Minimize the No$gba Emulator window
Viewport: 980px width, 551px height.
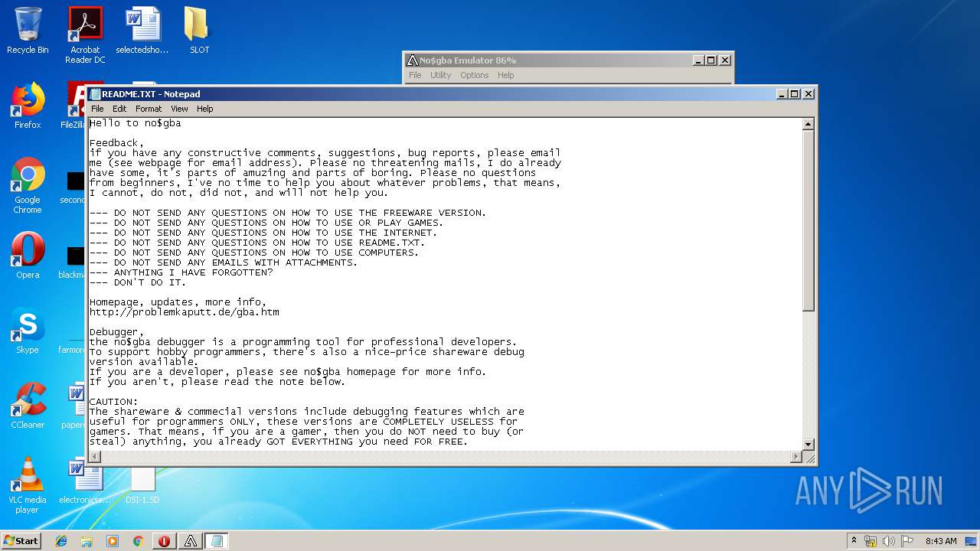pos(698,60)
